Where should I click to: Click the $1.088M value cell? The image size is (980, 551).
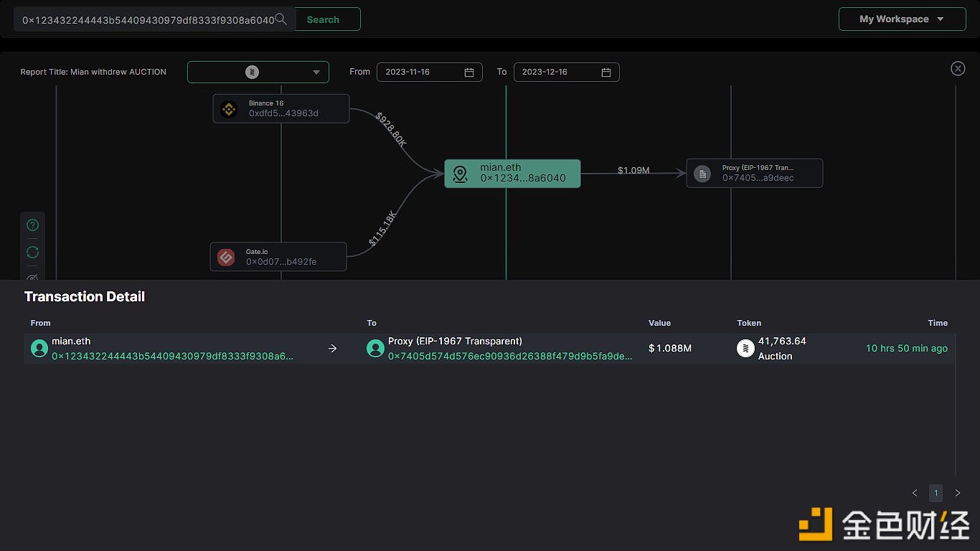tap(670, 348)
